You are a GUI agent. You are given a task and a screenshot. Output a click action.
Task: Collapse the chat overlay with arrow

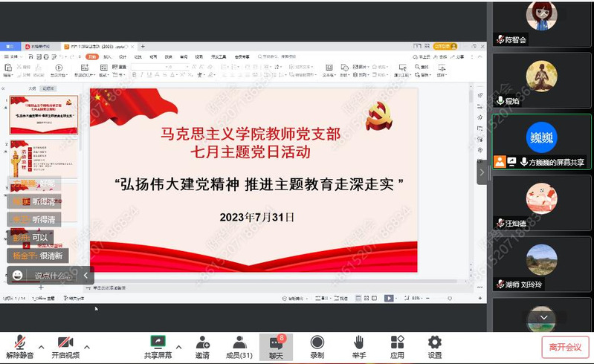pos(85,276)
